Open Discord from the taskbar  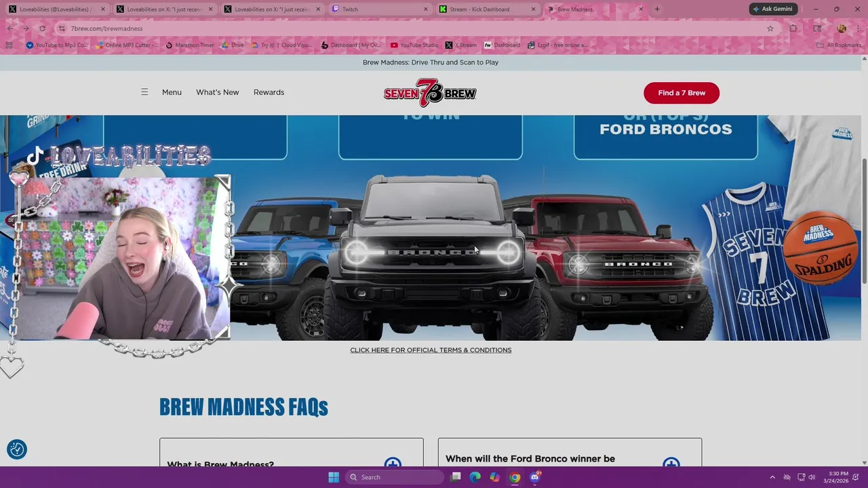[x=534, y=477]
